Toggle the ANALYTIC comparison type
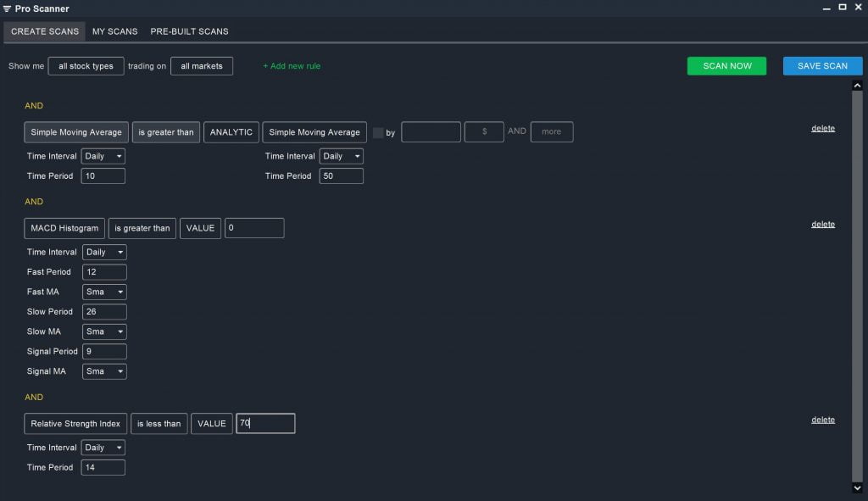Viewport: 868px width, 501px height. pos(231,132)
